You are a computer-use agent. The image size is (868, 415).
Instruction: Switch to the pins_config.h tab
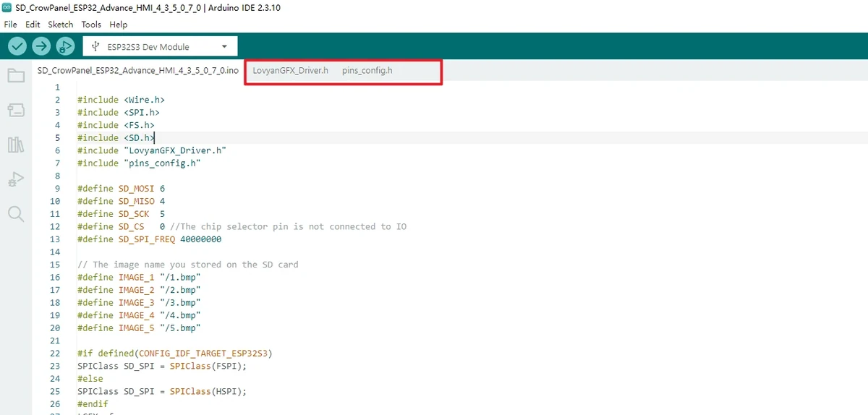click(367, 71)
